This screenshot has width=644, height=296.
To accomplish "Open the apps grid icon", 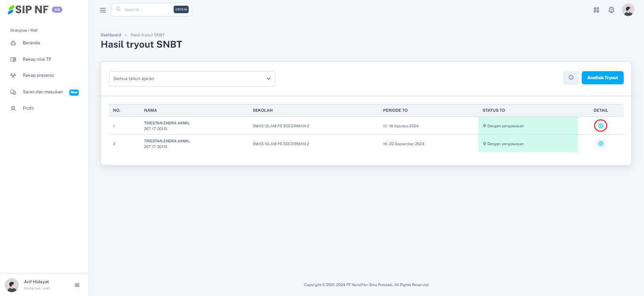I will (x=596, y=10).
